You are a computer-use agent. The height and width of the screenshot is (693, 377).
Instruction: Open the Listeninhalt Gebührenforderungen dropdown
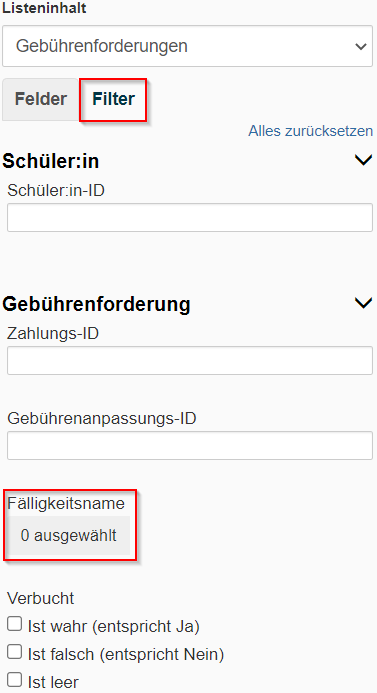coord(187,46)
